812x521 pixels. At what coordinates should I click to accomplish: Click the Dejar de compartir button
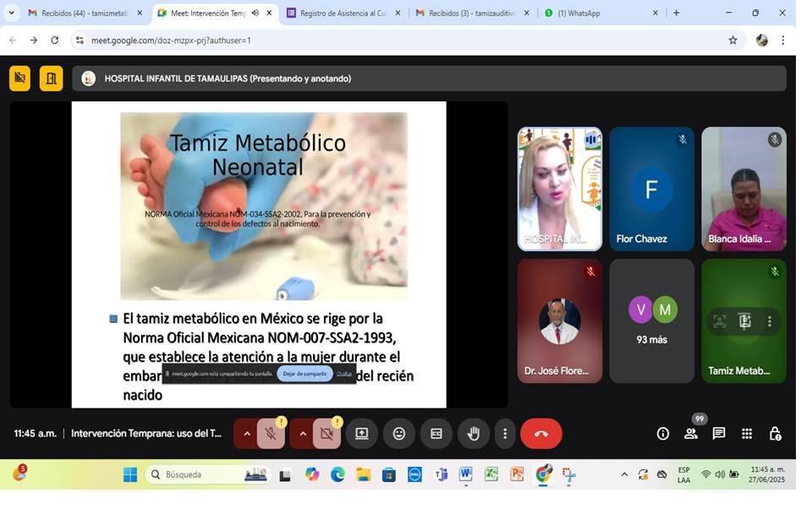pos(304,374)
